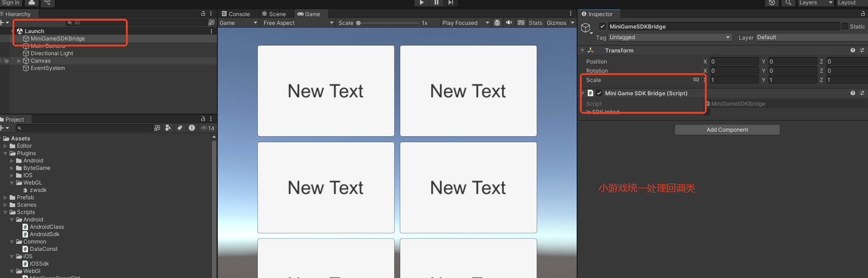868x278 pixels.
Task: Click the Project panel search-by-type icon
Action: pyautogui.click(x=168, y=128)
